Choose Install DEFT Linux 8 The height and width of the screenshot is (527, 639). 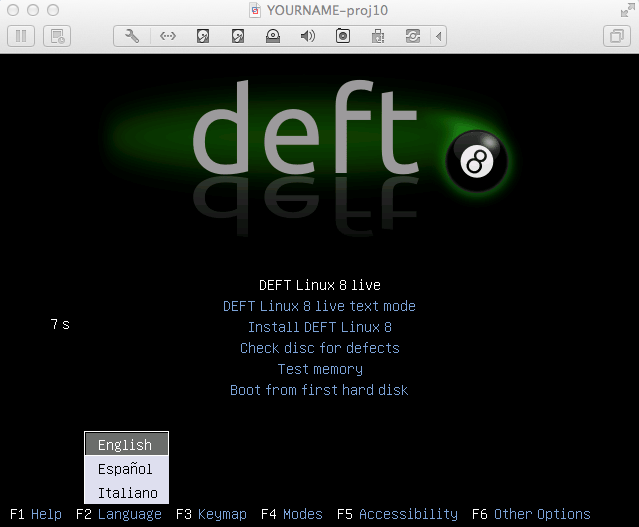pos(320,327)
